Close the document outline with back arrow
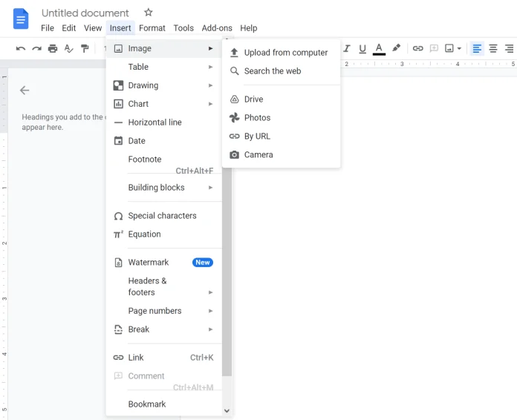Viewport: 517px width, 420px height. click(25, 91)
